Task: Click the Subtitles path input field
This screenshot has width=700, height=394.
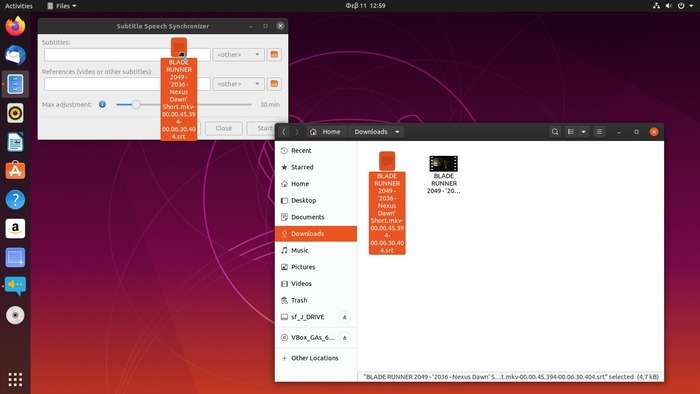Action: (127, 54)
